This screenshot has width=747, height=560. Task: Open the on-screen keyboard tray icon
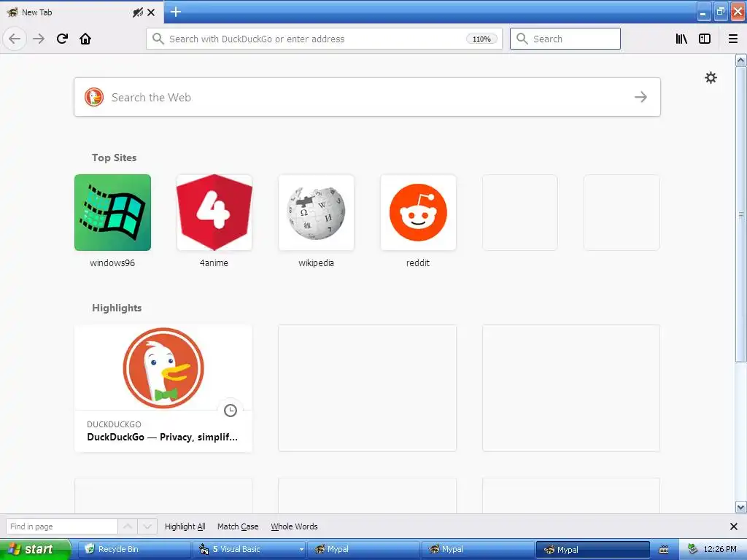coord(664,550)
